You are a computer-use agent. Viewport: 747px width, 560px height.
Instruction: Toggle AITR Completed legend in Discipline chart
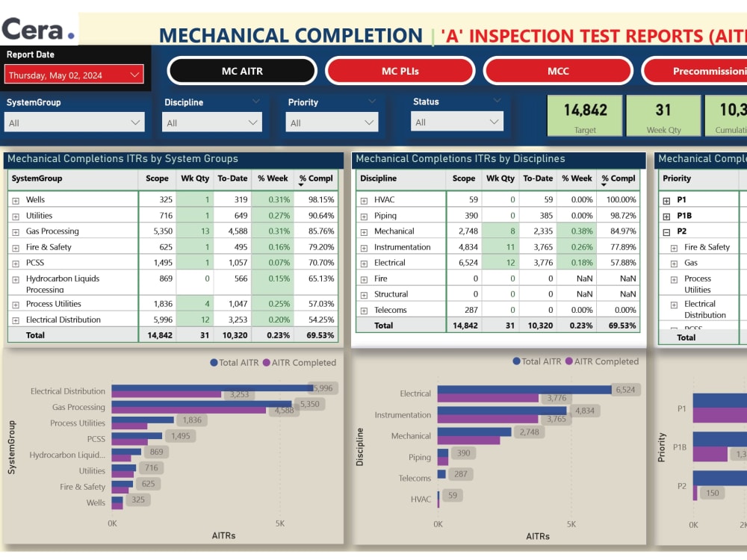click(x=601, y=361)
